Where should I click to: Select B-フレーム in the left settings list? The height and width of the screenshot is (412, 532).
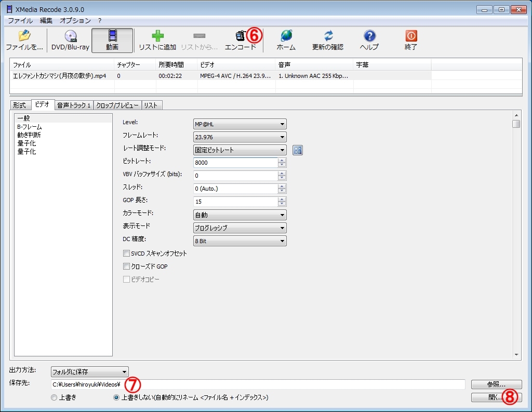click(30, 127)
